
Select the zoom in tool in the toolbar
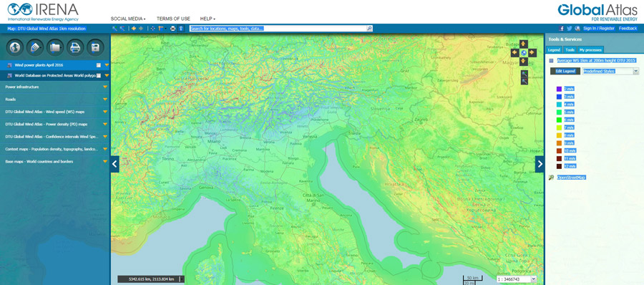(115, 29)
